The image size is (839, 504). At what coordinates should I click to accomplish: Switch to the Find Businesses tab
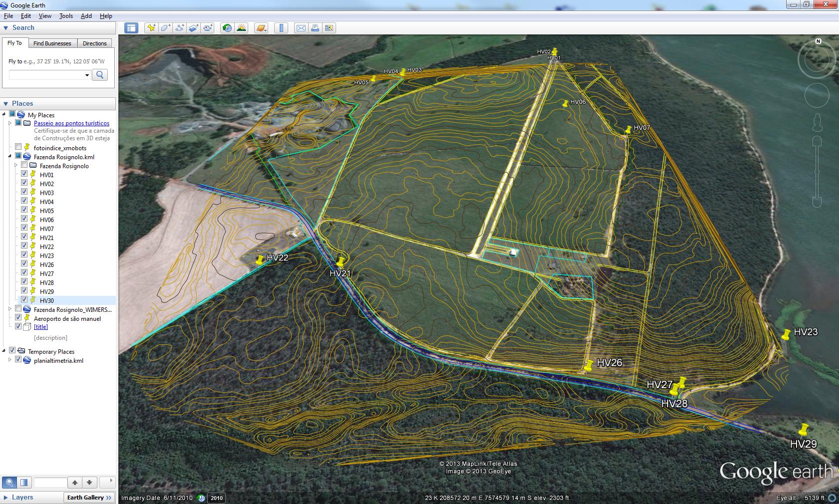52,43
